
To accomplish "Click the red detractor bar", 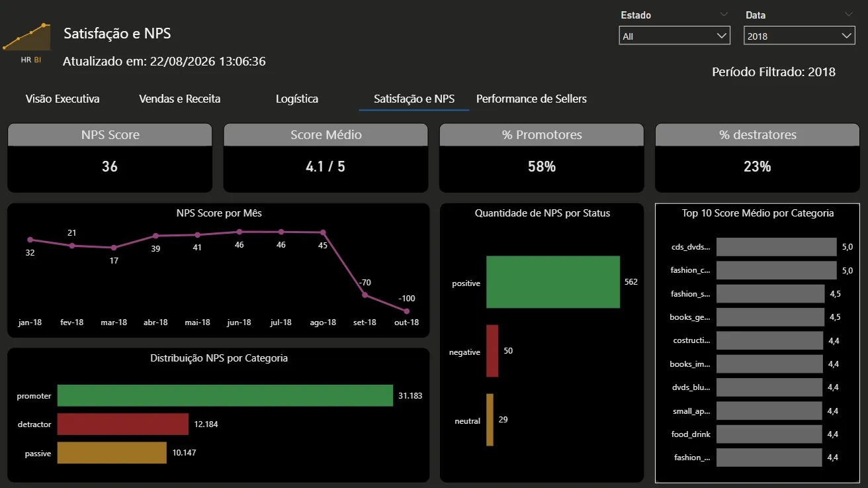I will coord(123,424).
